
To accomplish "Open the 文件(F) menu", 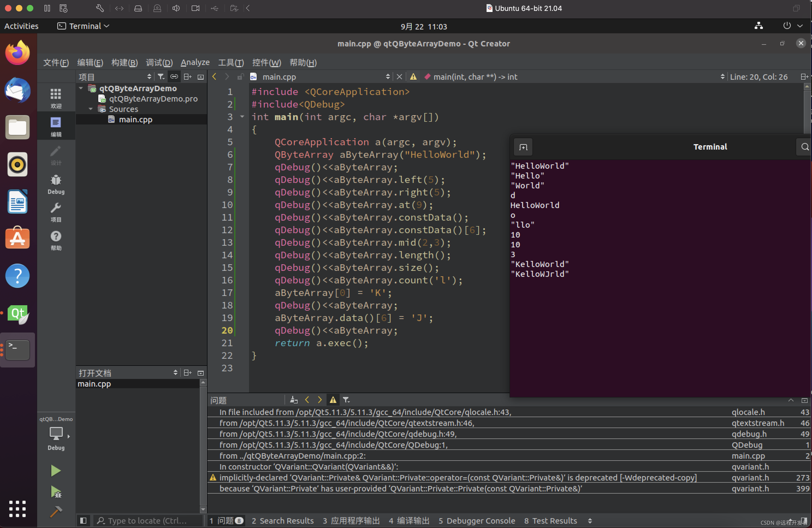I will tap(56, 63).
